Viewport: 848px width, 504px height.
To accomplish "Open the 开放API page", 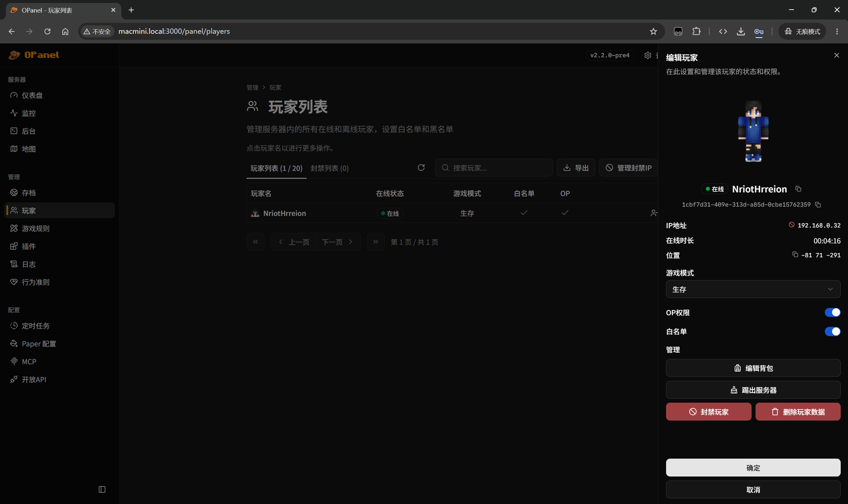I will [x=59, y=379].
